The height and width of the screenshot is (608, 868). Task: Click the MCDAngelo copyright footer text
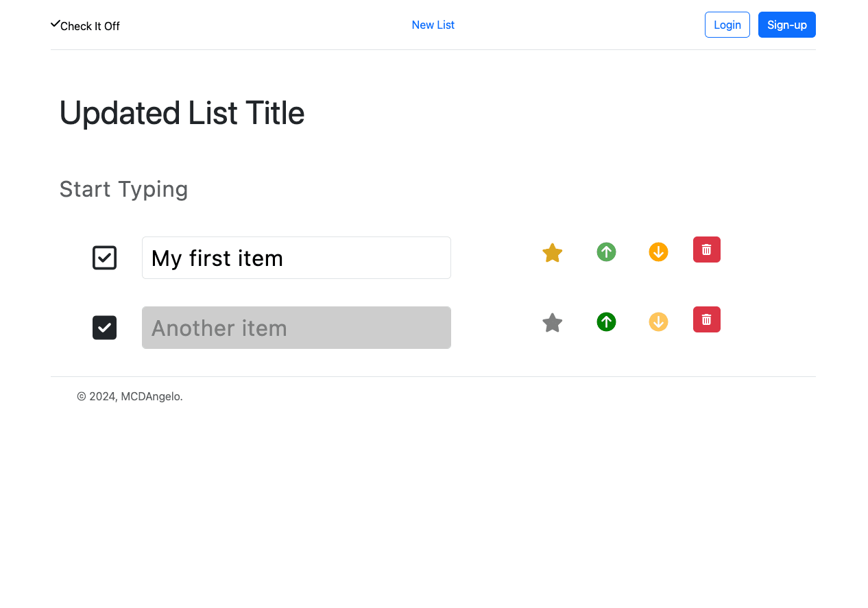pyautogui.click(x=130, y=396)
